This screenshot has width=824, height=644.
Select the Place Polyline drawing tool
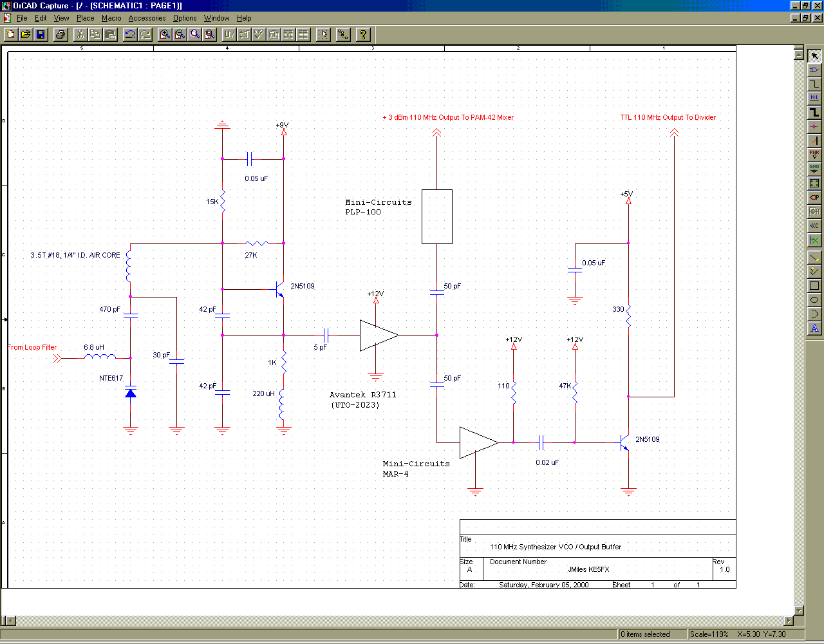tap(814, 272)
